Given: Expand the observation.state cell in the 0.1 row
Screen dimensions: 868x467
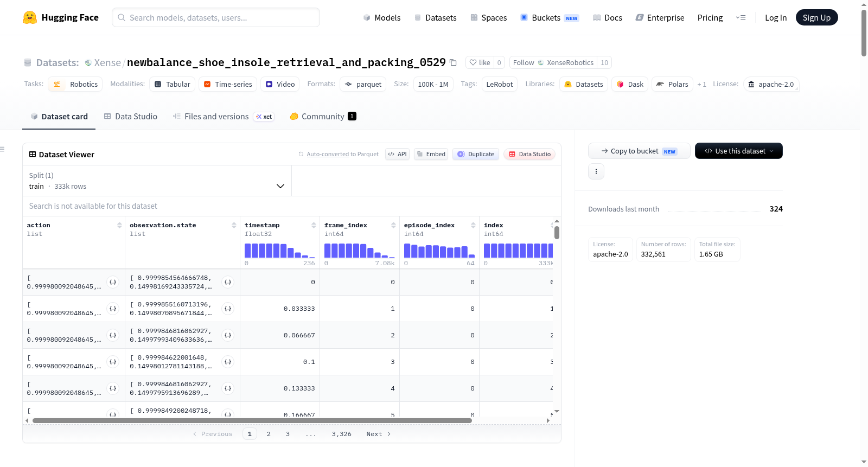Looking at the screenshot, I should (228, 362).
